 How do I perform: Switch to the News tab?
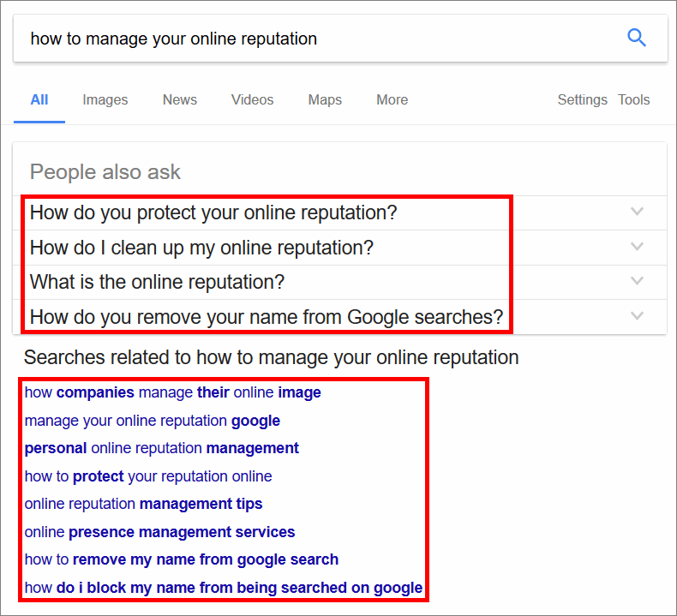pyautogui.click(x=180, y=99)
